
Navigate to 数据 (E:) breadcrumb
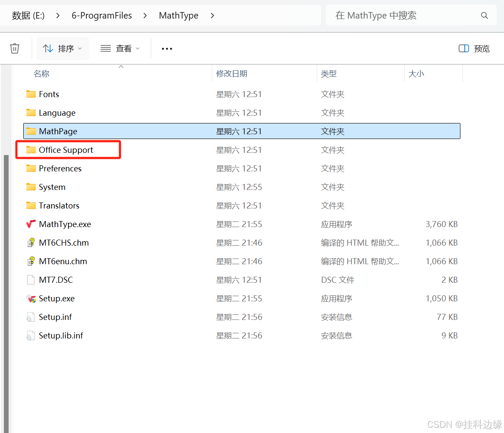click(28, 16)
